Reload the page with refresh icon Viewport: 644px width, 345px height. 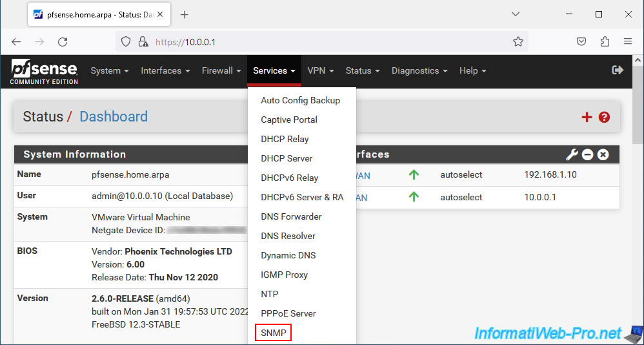[63, 41]
